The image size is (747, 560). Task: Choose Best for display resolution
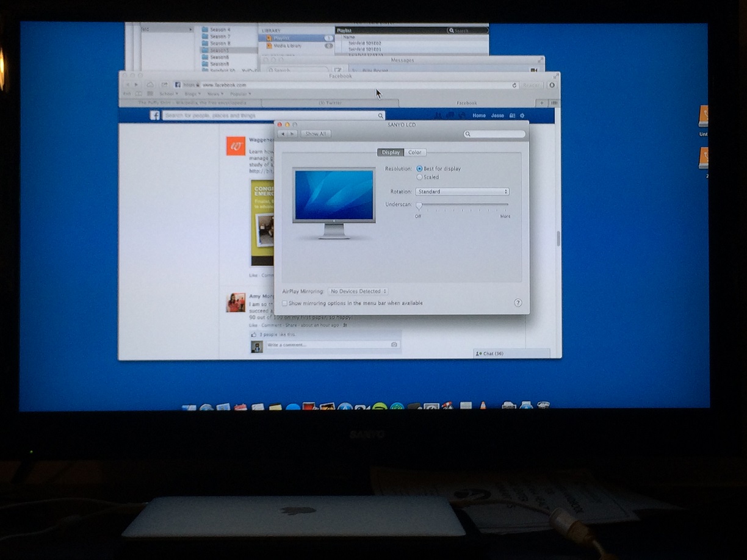pos(419,168)
